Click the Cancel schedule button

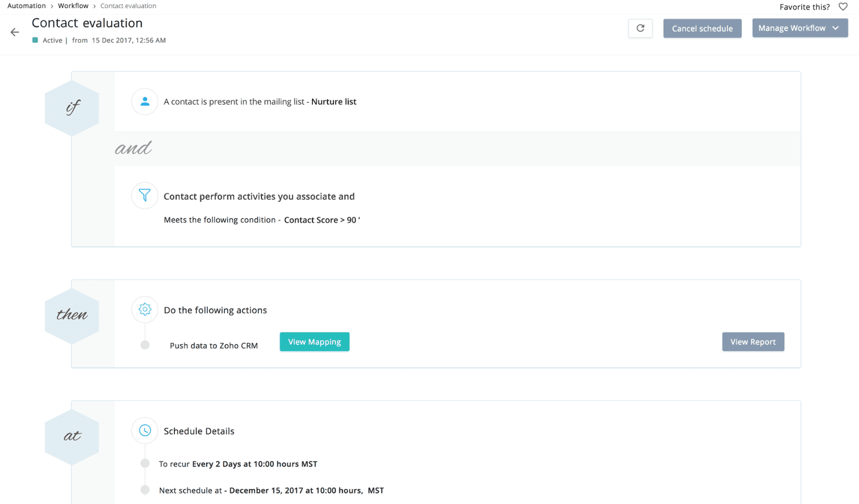click(702, 28)
